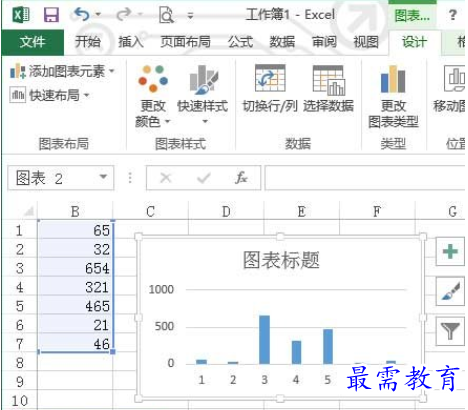The image size is (468, 410).
Task: Click cell containing 65
Action: pos(76,230)
